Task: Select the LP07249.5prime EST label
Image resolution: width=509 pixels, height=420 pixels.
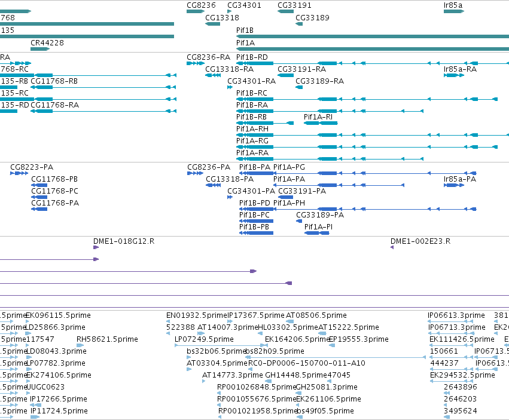Action: [204, 339]
